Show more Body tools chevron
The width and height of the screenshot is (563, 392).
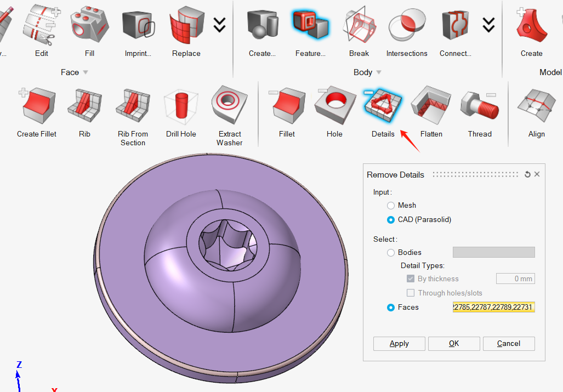coord(488,25)
